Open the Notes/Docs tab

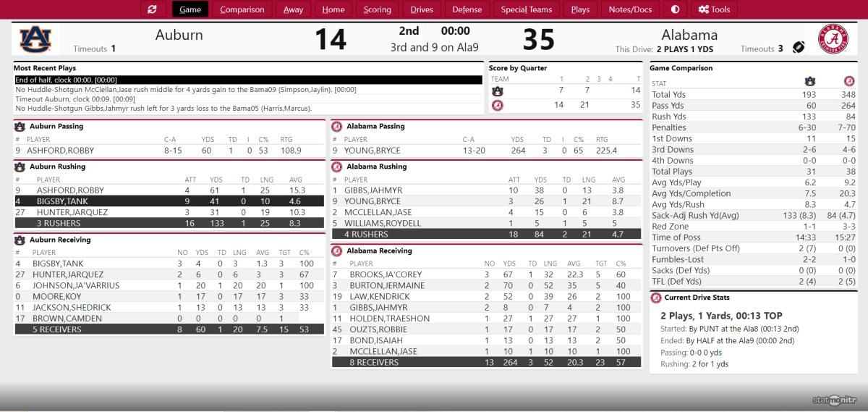pos(630,9)
